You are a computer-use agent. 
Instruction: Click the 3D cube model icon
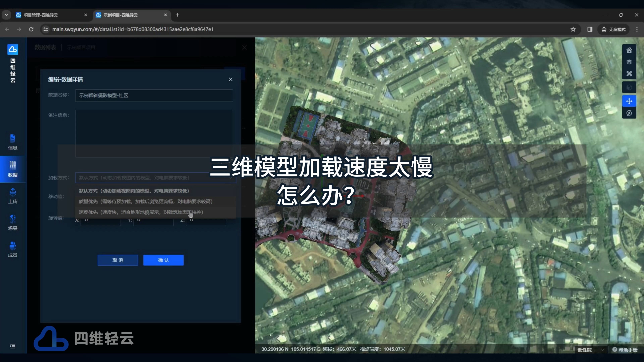630,87
